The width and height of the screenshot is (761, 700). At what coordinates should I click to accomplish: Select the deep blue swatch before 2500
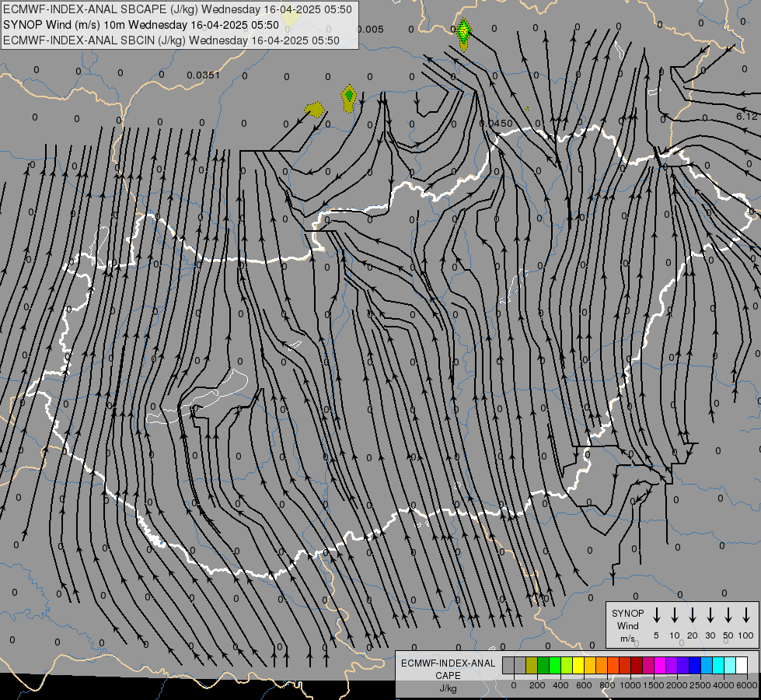click(x=695, y=665)
